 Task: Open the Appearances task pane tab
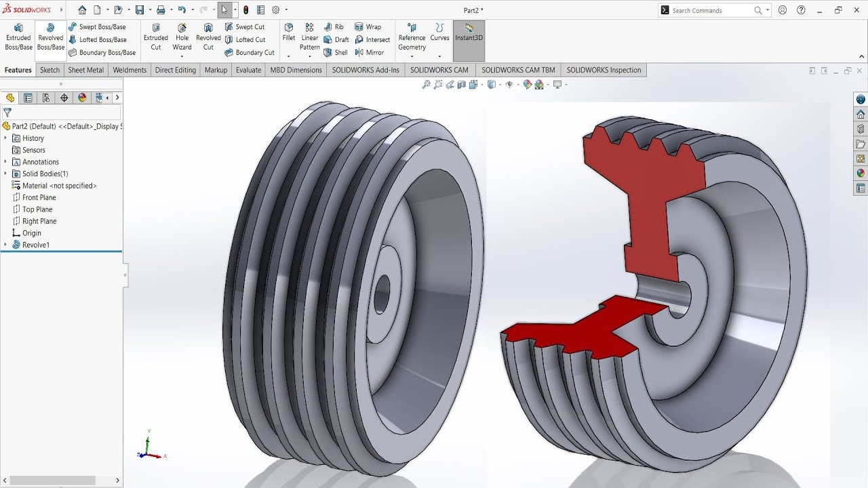pos(861,173)
